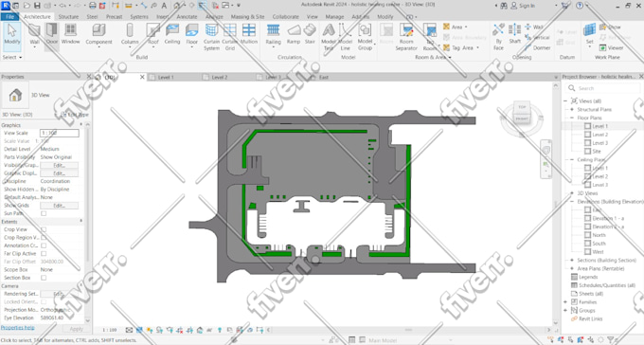Expand the Area Plans (Rentable) node
Viewport: 644px width, 345px height.
click(x=572, y=268)
